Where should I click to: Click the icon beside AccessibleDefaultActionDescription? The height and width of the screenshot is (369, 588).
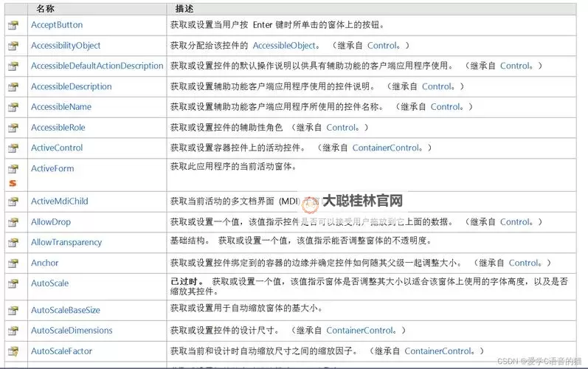tap(13, 66)
